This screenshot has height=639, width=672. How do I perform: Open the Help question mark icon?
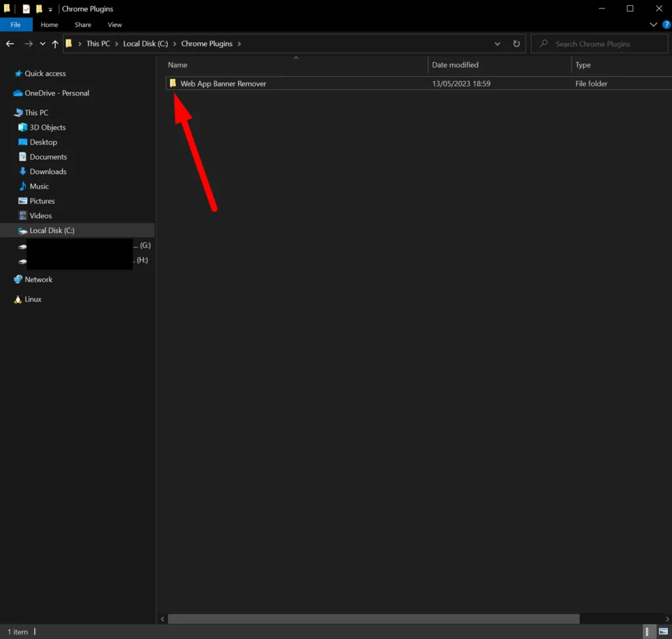(x=666, y=25)
